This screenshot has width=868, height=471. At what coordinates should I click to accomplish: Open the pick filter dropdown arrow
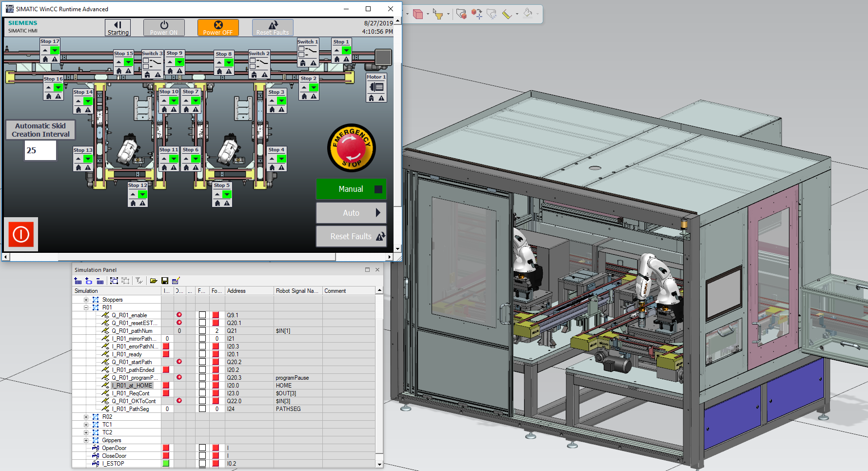pos(448,14)
